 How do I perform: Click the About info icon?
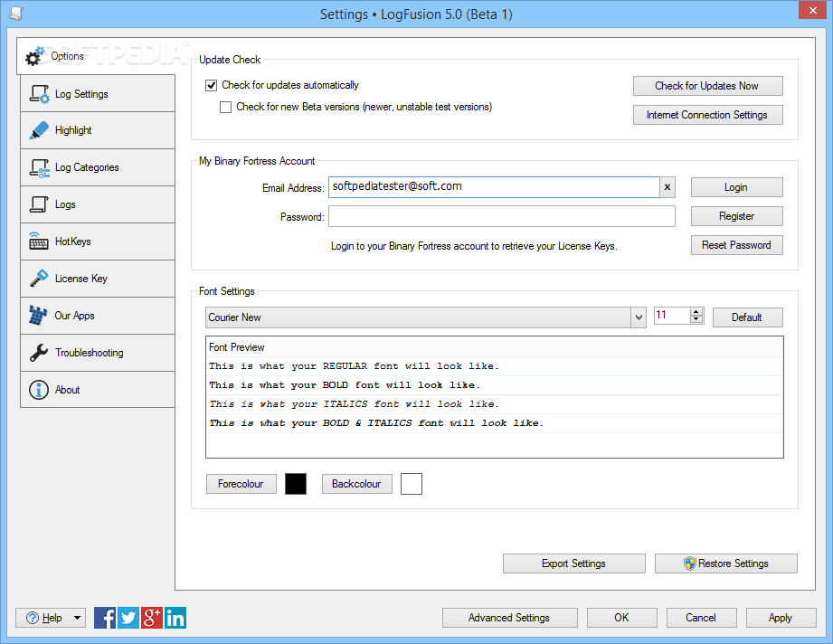[x=39, y=390]
